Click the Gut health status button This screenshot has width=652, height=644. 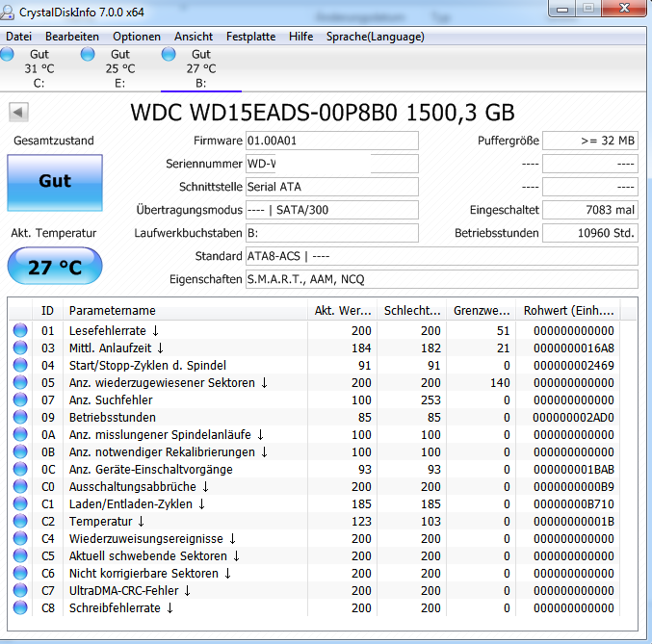[x=55, y=183]
